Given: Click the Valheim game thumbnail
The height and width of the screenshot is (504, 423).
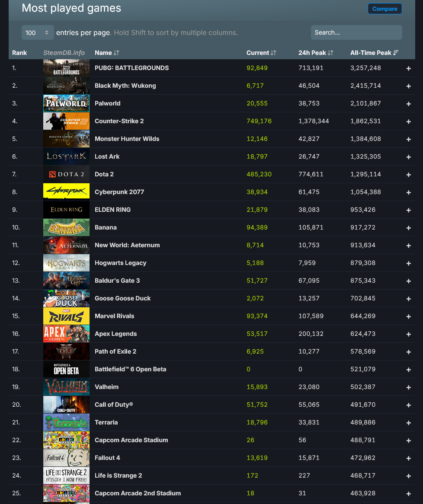Looking at the screenshot, I should coord(66,387).
